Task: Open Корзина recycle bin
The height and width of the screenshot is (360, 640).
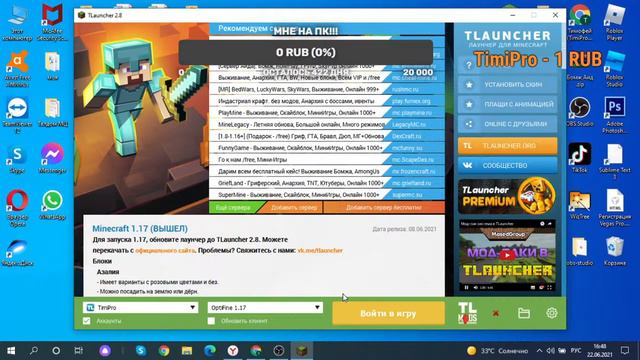Action: pos(614,251)
